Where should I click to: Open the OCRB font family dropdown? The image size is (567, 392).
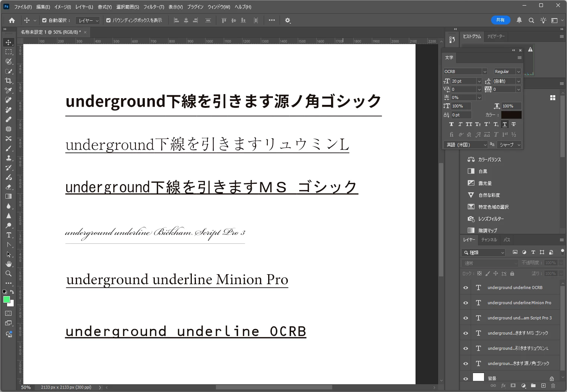[484, 72]
